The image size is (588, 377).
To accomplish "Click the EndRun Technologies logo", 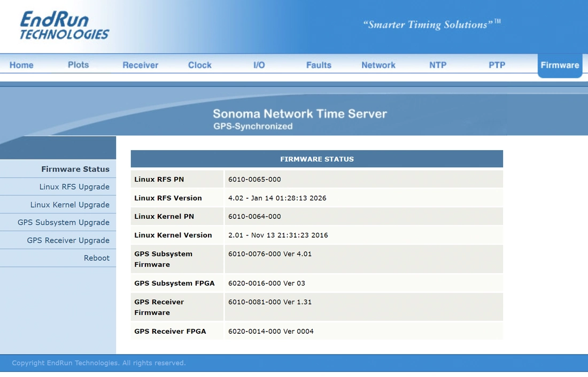I will [64, 25].
